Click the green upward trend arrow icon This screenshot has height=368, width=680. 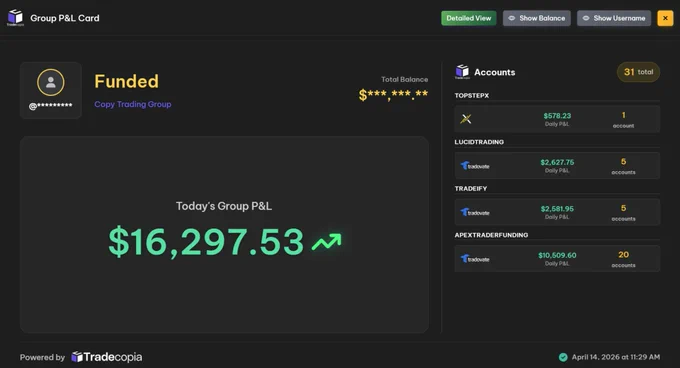point(327,242)
